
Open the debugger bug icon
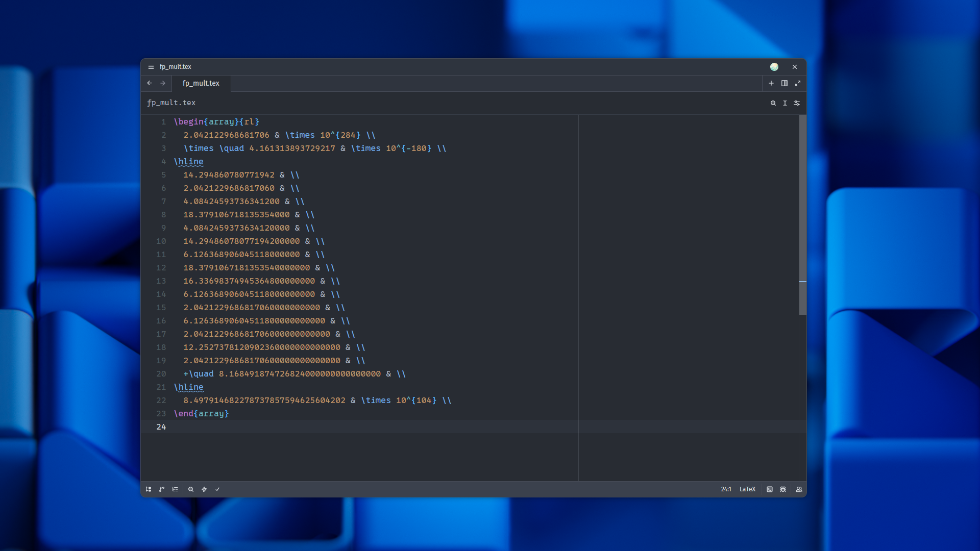[783, 489]
